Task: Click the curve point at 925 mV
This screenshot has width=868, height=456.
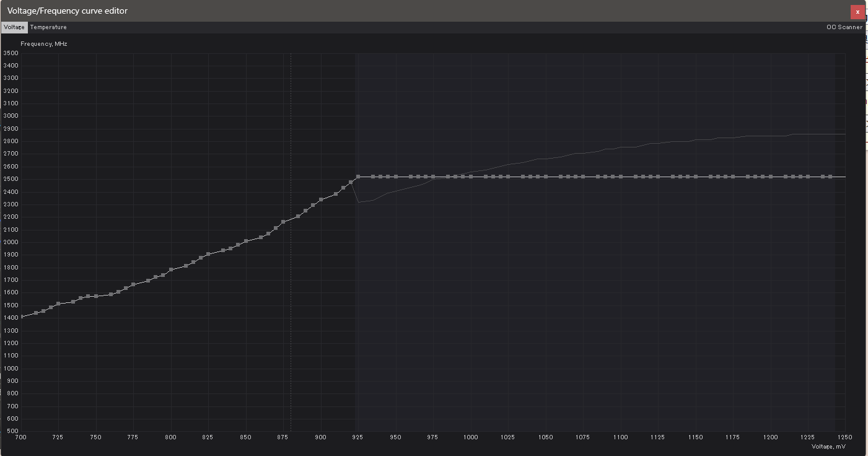Action: [x=358, y=177]
